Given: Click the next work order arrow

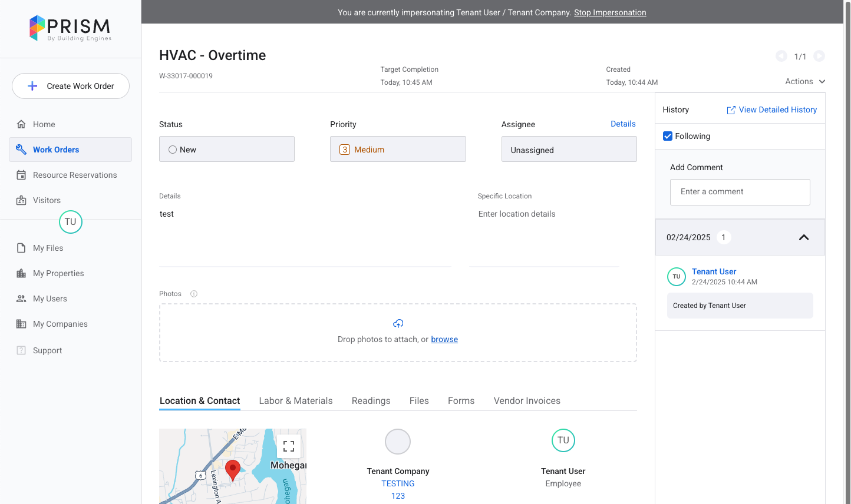Looking at the screenshot, I should point(819,56).
